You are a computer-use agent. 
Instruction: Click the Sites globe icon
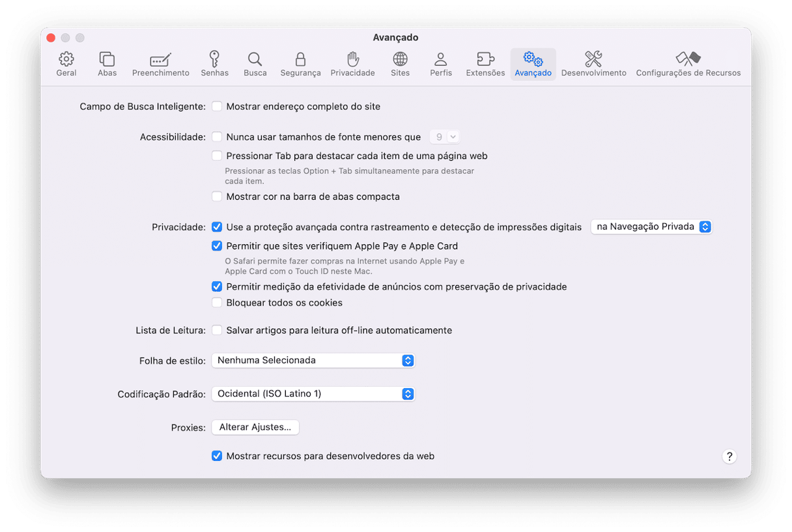point(400,59)
